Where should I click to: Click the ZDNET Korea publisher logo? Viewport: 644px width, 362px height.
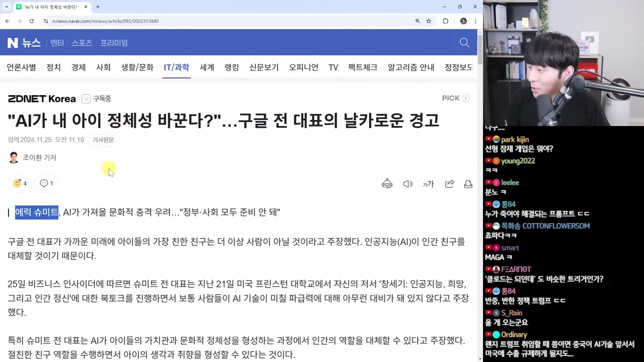click(42, 99)
